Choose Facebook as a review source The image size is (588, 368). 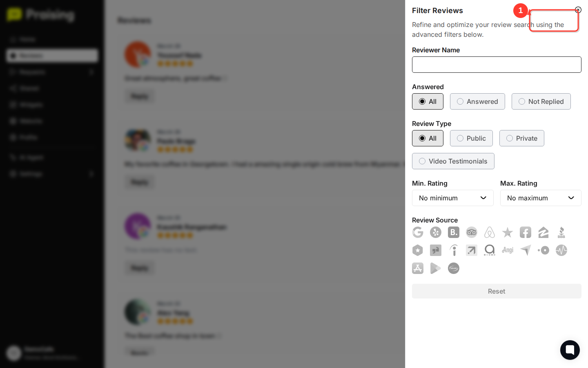[x=526, y=232]
